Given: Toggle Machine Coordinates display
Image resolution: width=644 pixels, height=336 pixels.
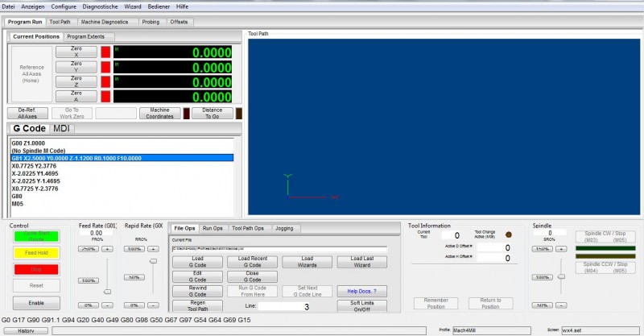Looking at the screenshot, I should 159,114.
